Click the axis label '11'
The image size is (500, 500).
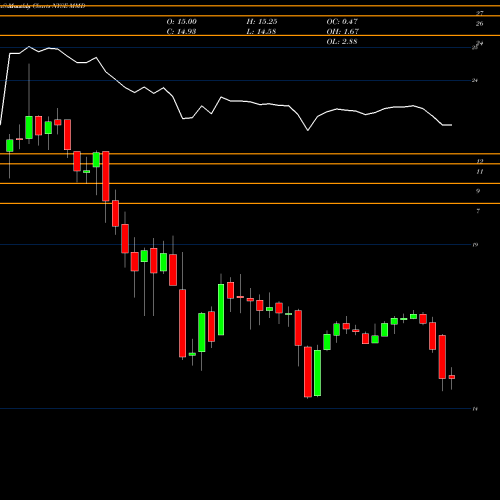479,172
